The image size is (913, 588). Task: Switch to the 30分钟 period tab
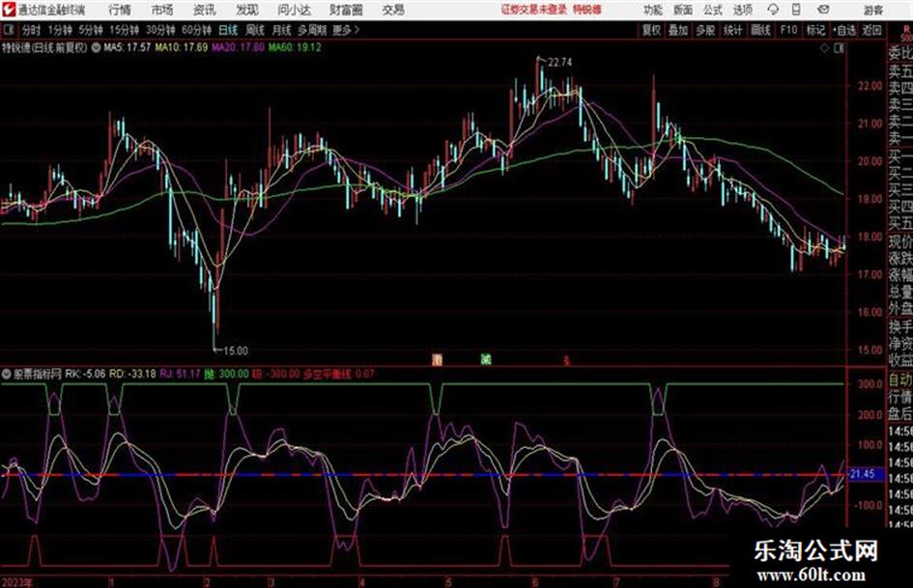click(x=160, y=30)
